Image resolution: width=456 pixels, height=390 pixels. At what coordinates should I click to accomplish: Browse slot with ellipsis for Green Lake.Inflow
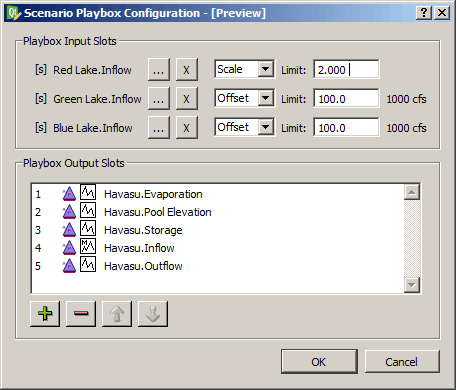tap(159, 99)
